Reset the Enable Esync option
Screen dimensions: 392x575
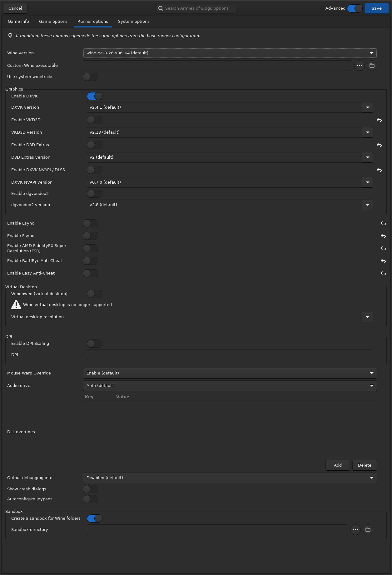click(383, 223)
